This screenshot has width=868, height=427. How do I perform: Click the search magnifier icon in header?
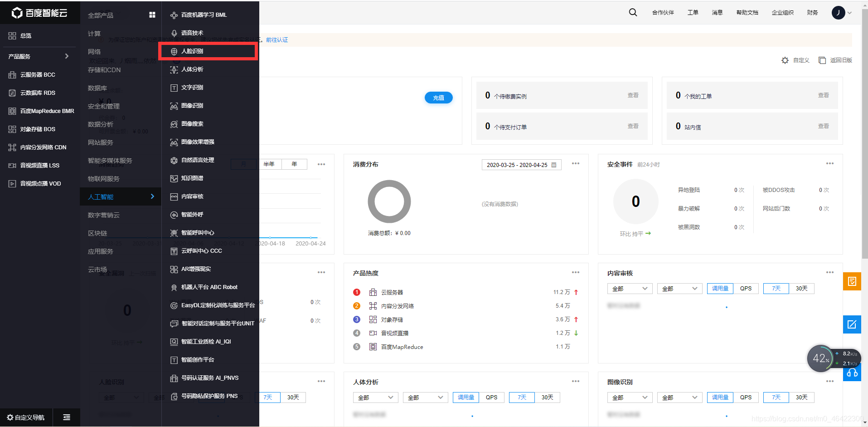[633, 13]
